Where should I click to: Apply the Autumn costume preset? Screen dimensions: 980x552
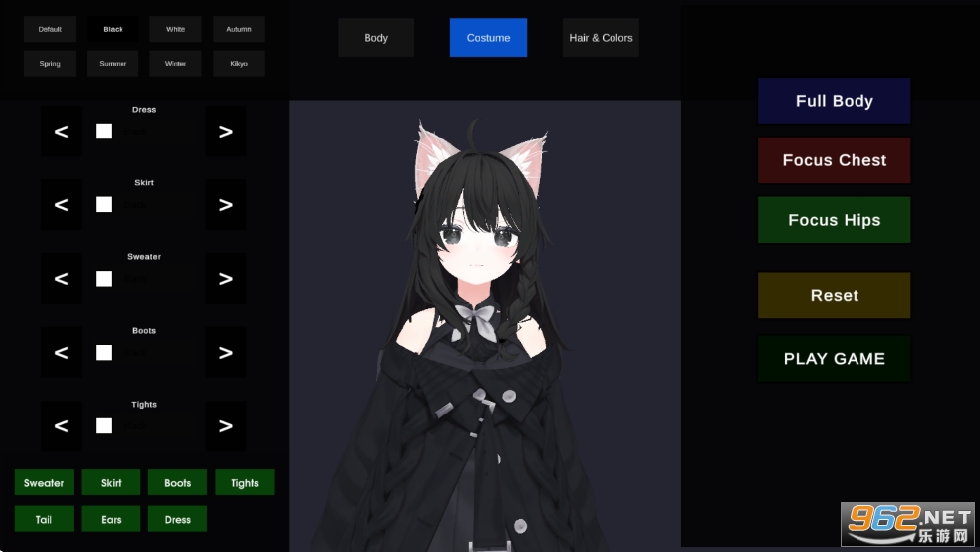click(x=239, y=29)
